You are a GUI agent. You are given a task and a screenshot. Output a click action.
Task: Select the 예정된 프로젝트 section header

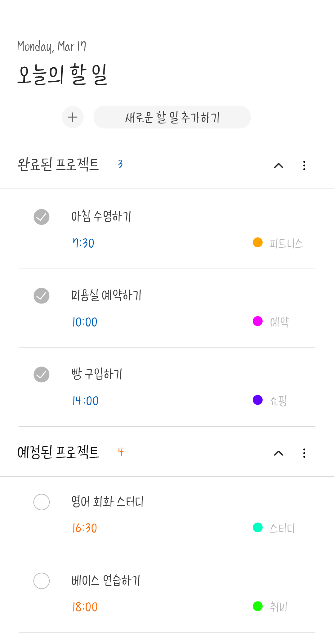click(58, 452)
